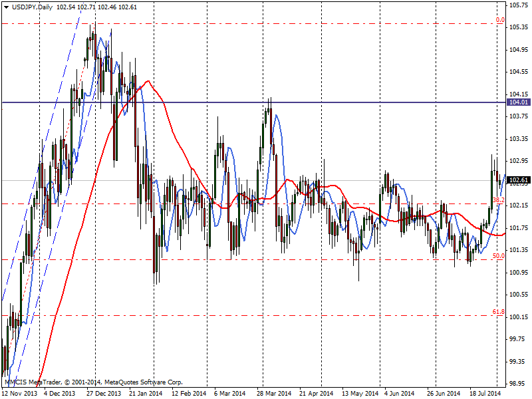532x399 pixels.
Task: Click the 102.15 price scale value
Action: click(519, 205)
